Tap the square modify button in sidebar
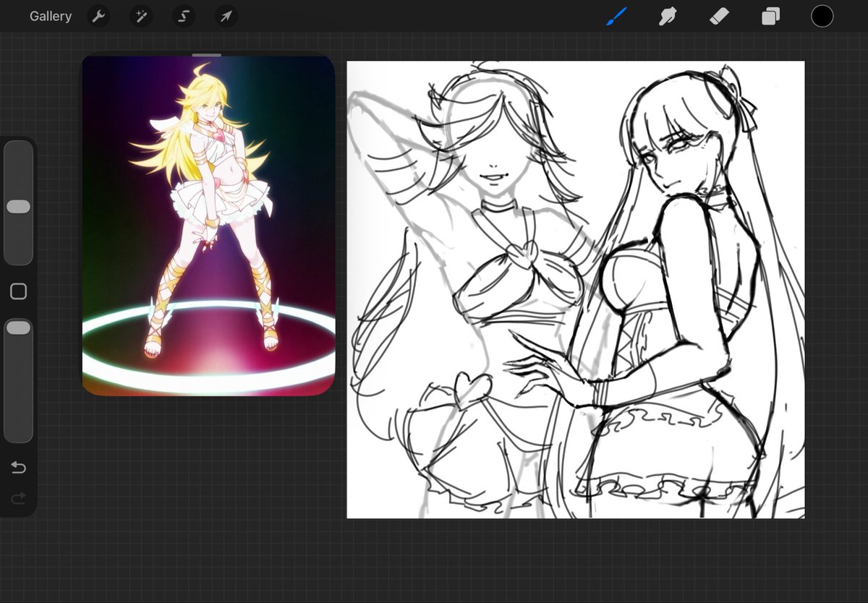The width and height of the screenshot is (868, 603). coord(19,291)
